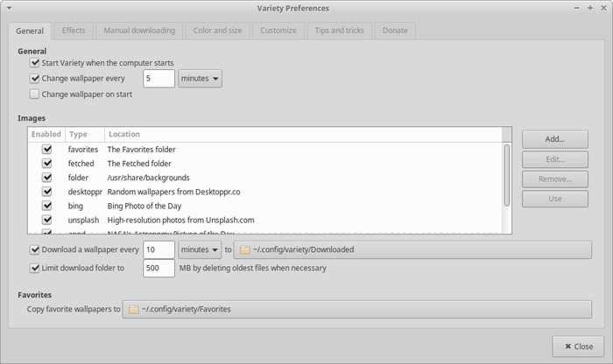613x364 pixels.
Task: Sort list by Enabled column header
Action: (x=46, y=135)
